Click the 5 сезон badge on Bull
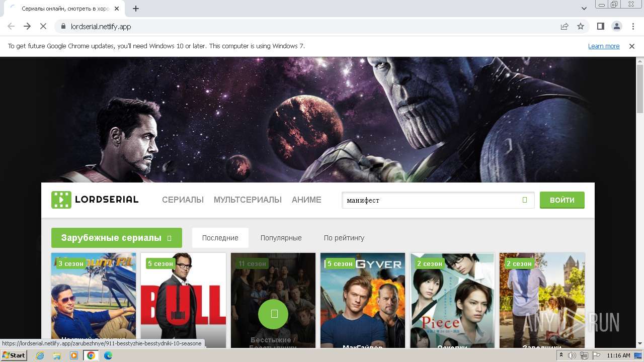Screen dimensions: 644x362 160,263
